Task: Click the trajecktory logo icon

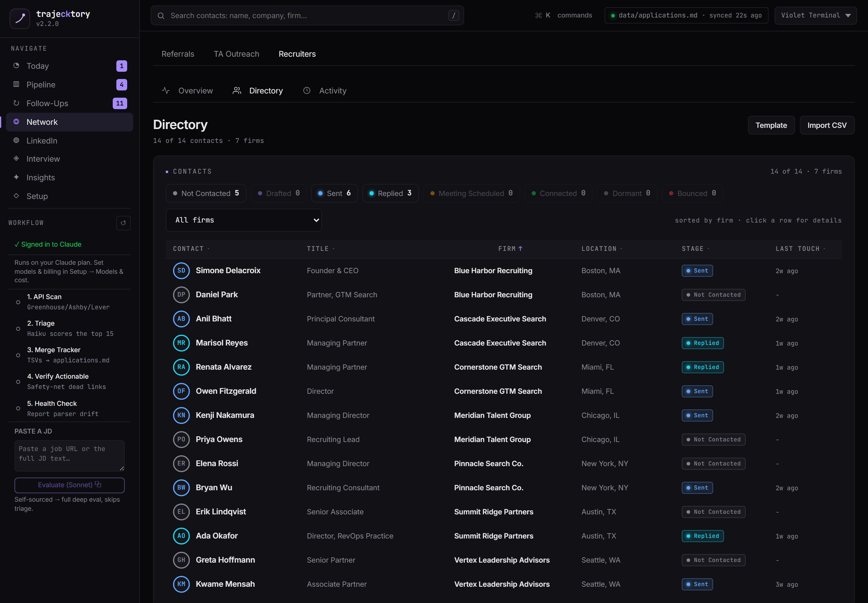Action: tap(20, 18)
